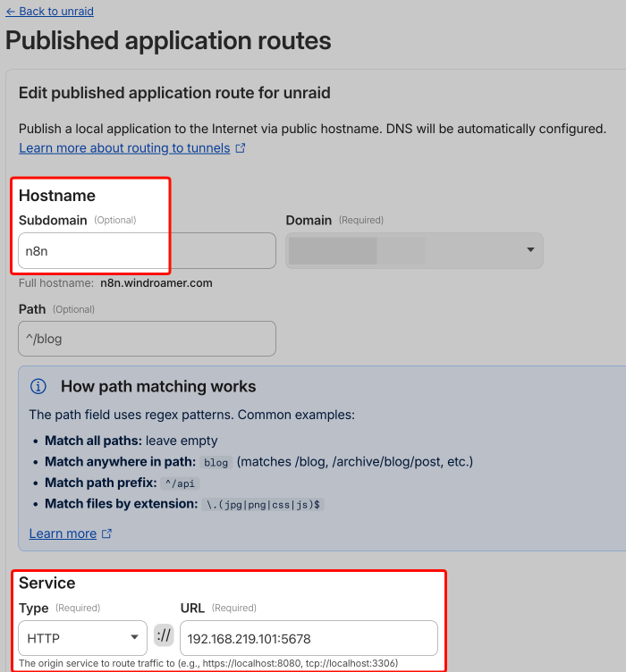Click the caret arrow in the HTTP Type selector
This screenshot has height=672, width=626.
[x=134, y=638]
